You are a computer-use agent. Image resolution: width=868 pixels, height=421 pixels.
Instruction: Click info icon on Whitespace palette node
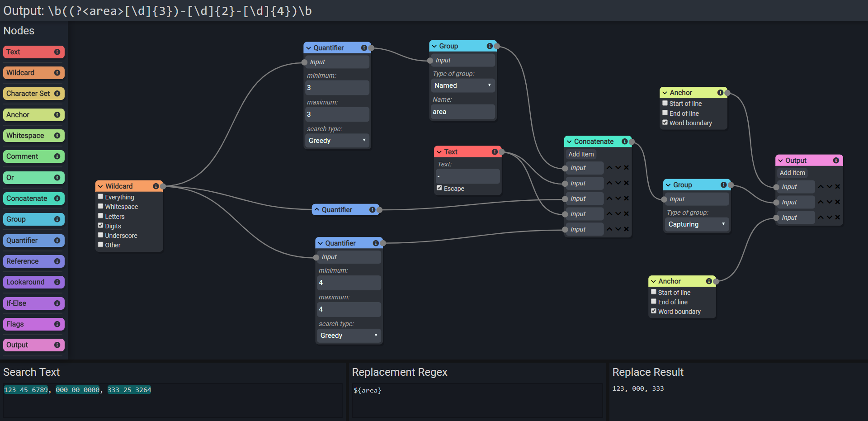(57, 136)
